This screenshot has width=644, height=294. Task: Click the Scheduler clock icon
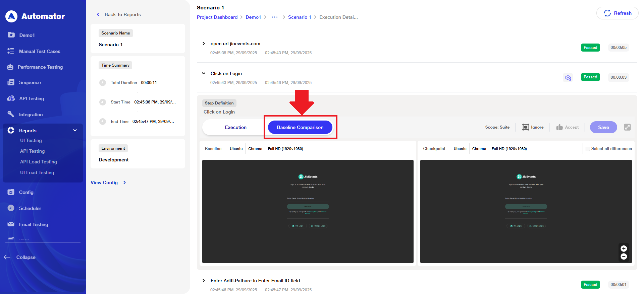[x=11, y=208]
